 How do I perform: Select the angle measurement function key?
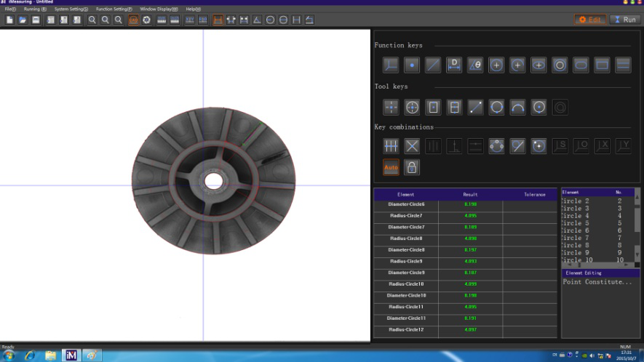pyautogui.click(x=475, y=65)
